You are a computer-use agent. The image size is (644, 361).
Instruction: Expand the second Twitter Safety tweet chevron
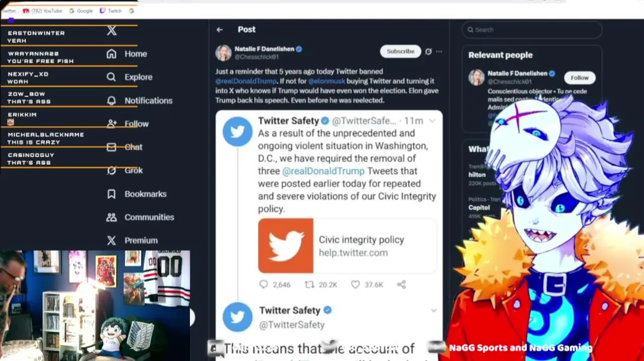[434, 310]
